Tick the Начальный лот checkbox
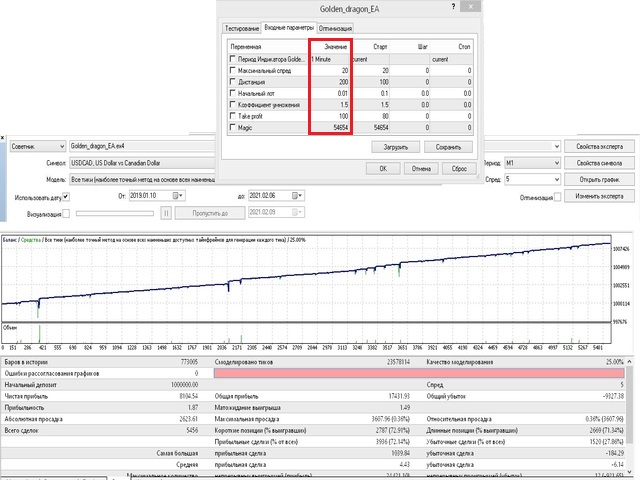Screen dimensions: 640x480 233,93
